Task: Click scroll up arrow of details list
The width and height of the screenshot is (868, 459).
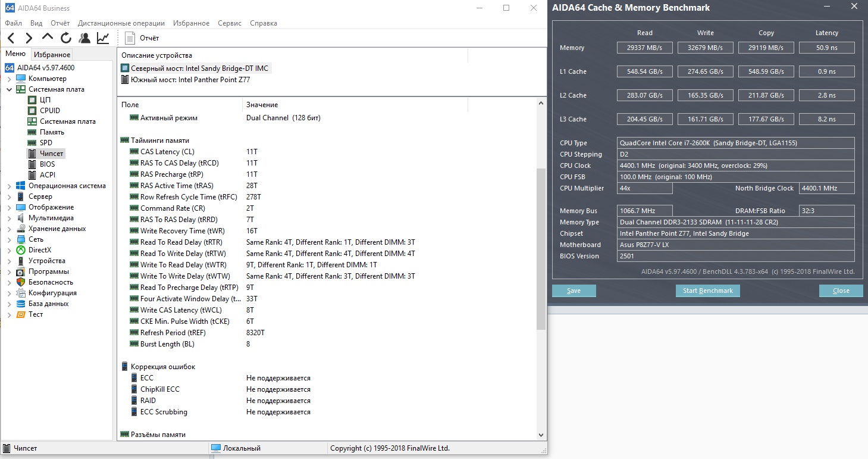Action: (541, 104)
